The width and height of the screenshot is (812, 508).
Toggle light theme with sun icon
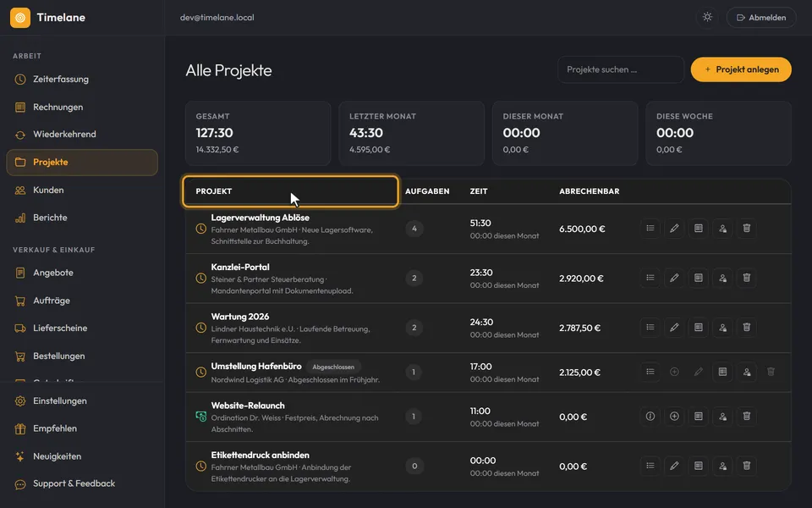click(x=707, y=17)
